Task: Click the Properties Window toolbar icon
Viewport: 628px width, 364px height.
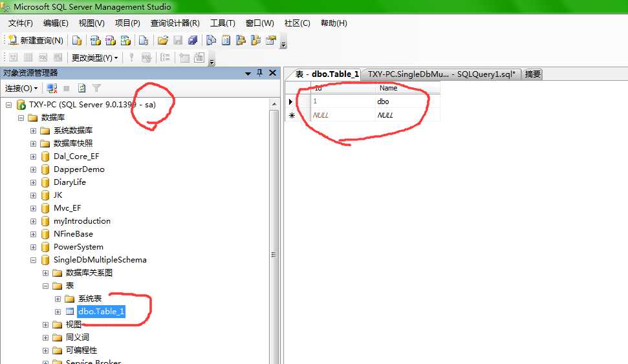Action: 271,41
